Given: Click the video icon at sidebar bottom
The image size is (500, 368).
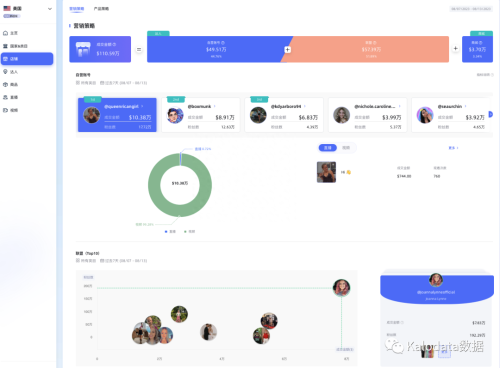Looking at the screenshot, I should [x=5, y=110].
